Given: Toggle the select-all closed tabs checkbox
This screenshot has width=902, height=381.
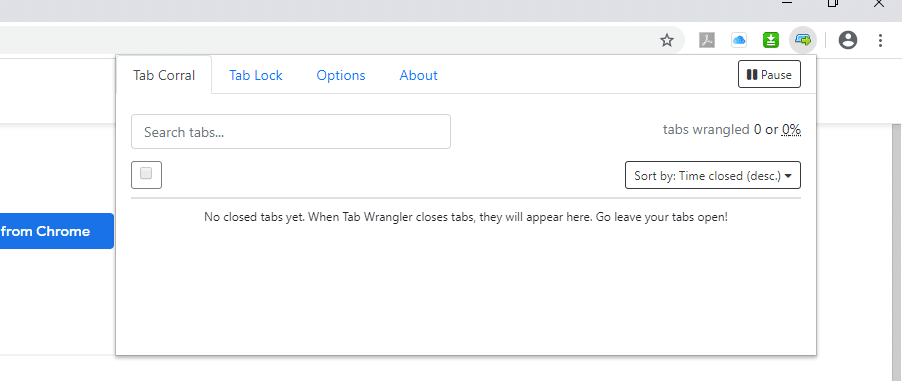Looking at the screenshot, I should tap(146, 174).
